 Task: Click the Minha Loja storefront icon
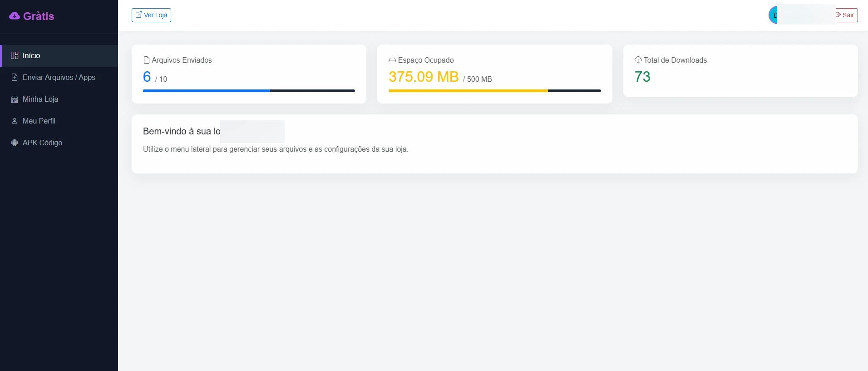(x=15, y=99)
